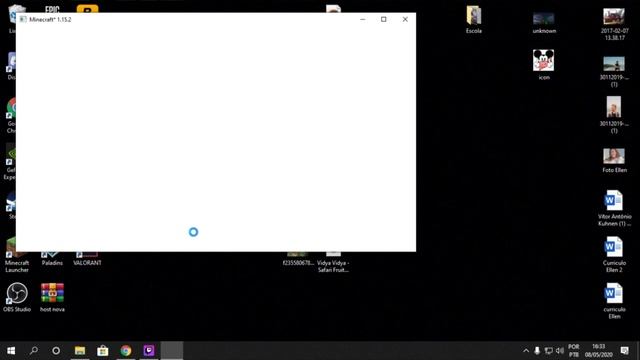This screenshot has width=640, height=360.
Task: Select the Minecraft taskbar button
Action: (x=172, y=351)
